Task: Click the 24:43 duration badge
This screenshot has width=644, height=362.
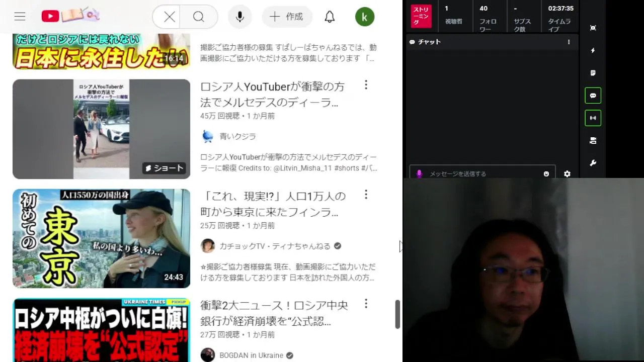Action: (x=174, y=277)
